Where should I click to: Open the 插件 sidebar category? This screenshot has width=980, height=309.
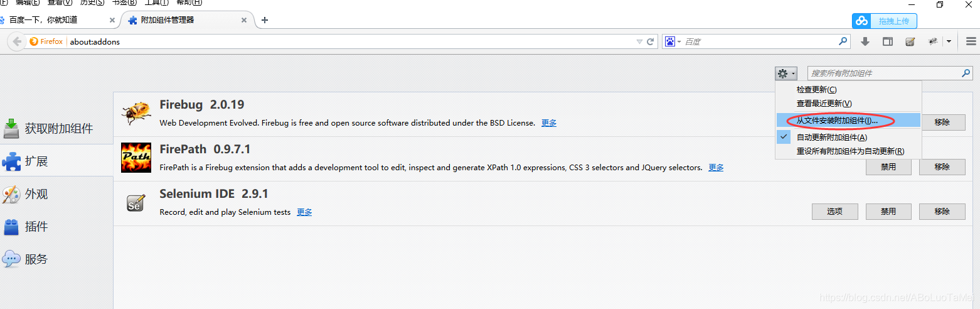coord(56,227)
